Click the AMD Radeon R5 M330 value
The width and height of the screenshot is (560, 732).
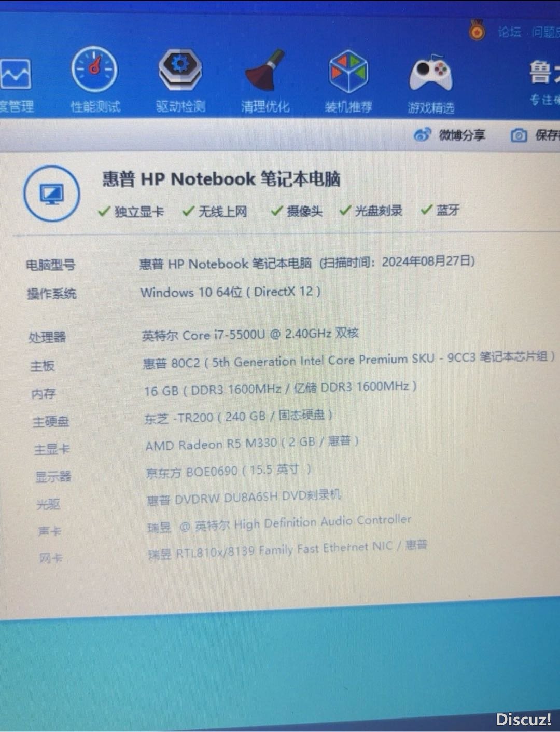252,443
